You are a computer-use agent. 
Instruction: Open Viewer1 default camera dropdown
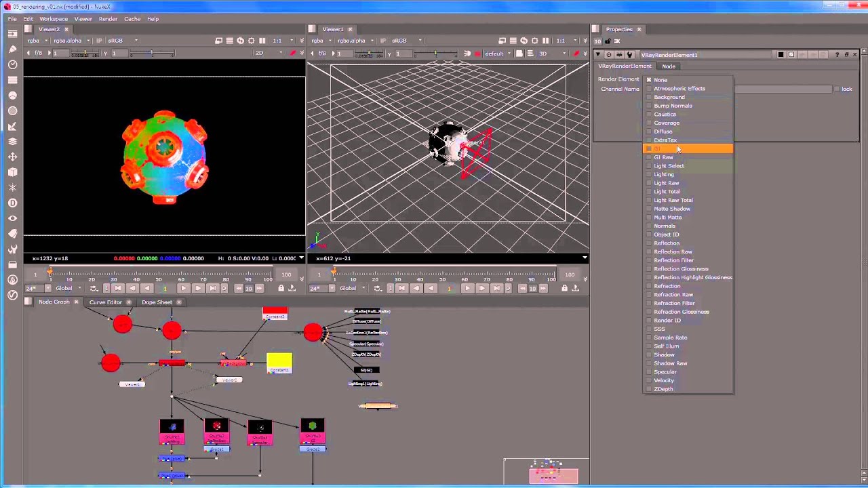click(x=498, y=54)
